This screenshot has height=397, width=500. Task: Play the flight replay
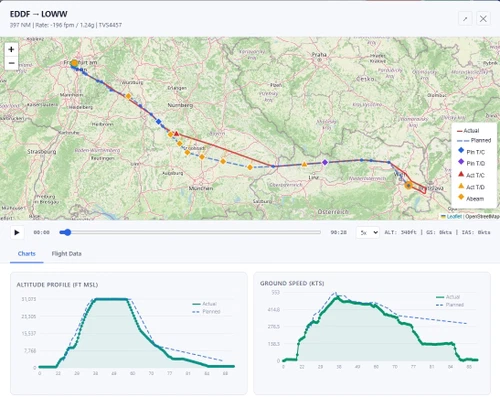pyautogui.click(x=17, y=232)
